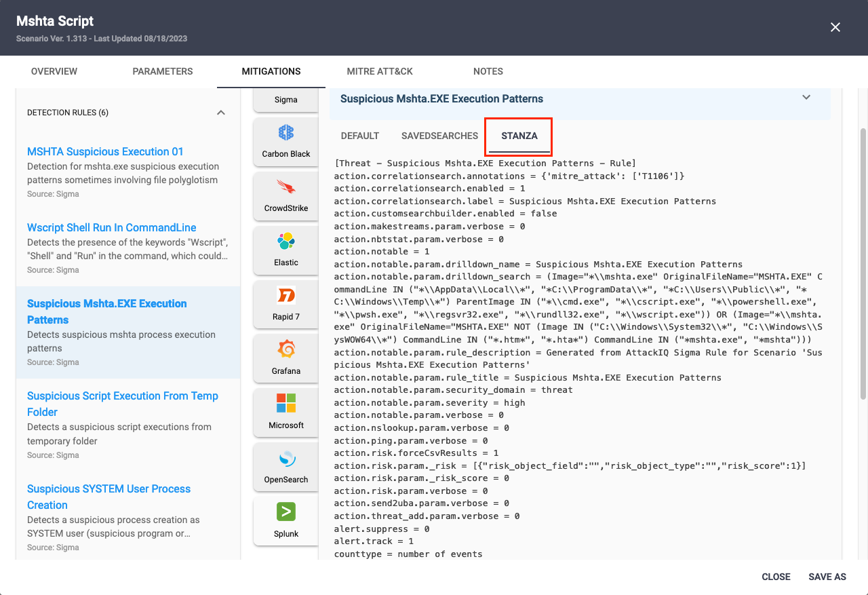Open the Parameters tab
Viewport: 868px width, 595px height.
click(163, 71)
